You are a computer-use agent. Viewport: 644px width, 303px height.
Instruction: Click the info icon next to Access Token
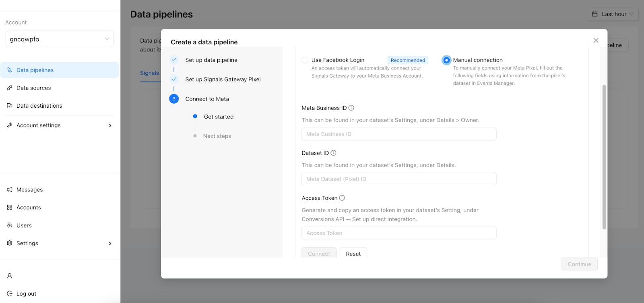point(342,198)
